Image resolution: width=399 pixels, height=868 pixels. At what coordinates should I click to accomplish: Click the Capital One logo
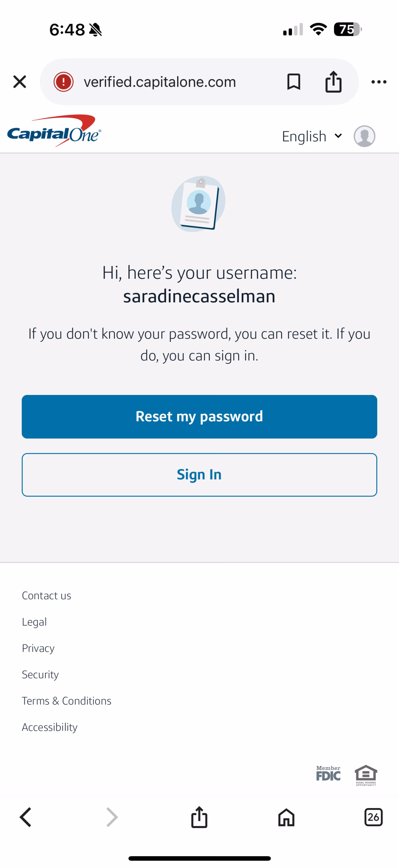(x=54, y=132)
